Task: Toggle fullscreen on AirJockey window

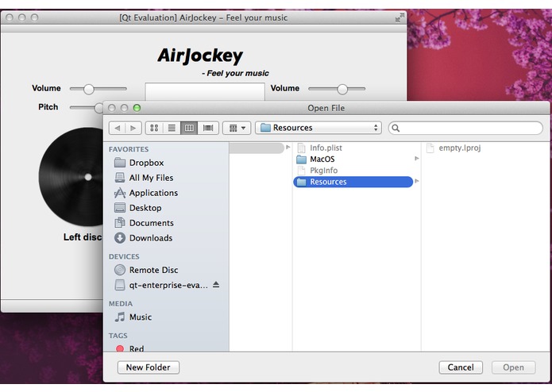Action: click(x=400, y=17)
